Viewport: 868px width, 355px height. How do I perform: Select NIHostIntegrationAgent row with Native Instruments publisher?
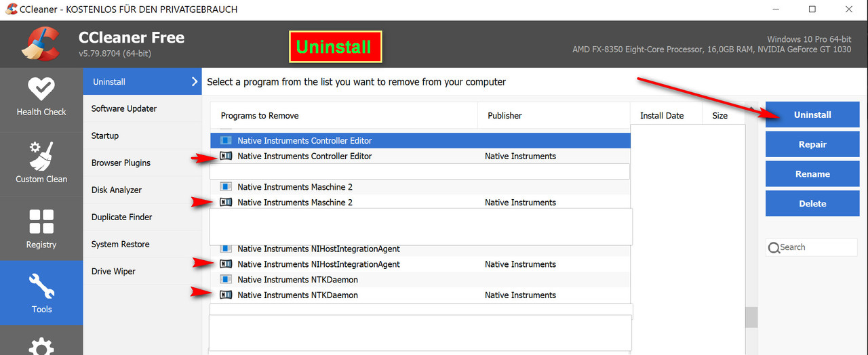(420, 264)
